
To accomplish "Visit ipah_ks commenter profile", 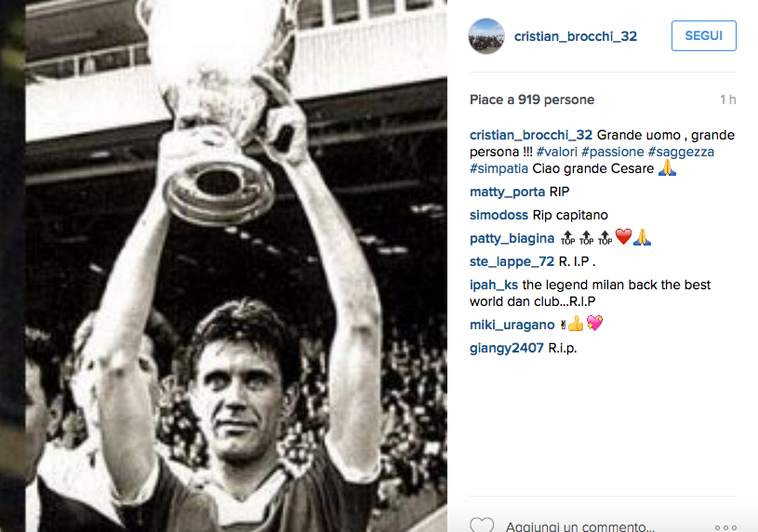I will click(x=494, y=285).
